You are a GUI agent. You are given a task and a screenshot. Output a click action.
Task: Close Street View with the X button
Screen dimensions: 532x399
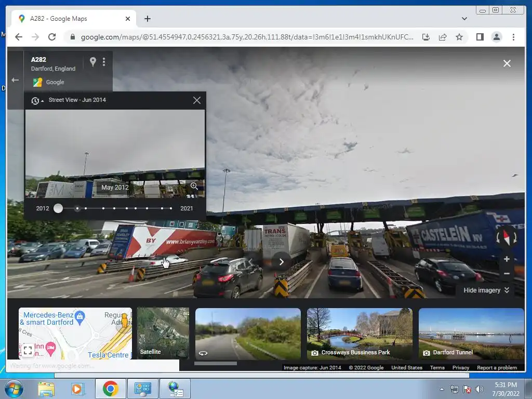click(x=507, y=63)
